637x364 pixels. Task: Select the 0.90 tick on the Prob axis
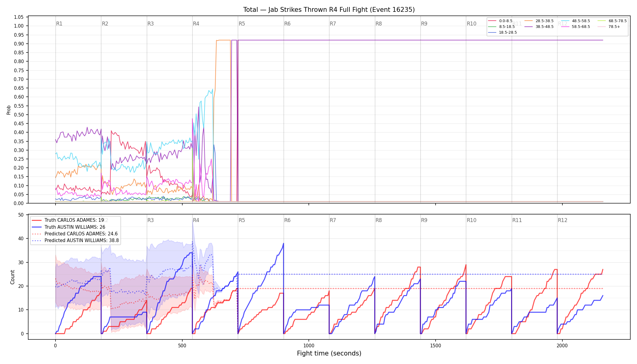pyautogui.click(x=19, y=44)
